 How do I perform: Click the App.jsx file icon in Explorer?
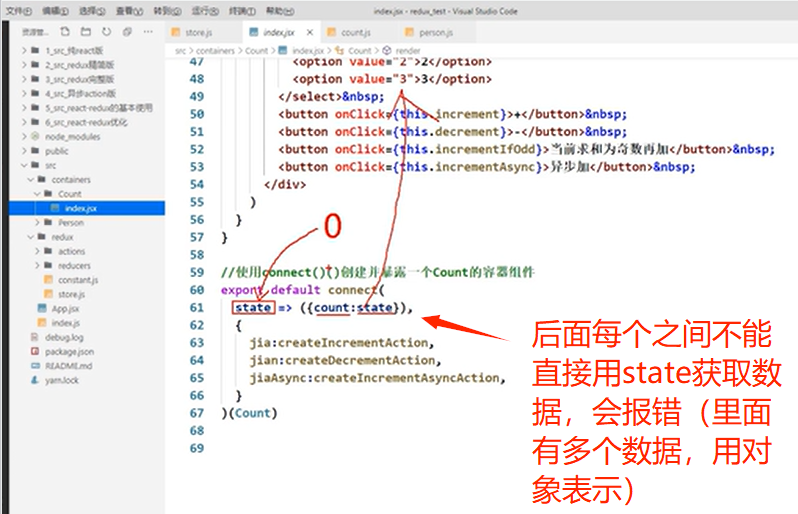(42, 308)
